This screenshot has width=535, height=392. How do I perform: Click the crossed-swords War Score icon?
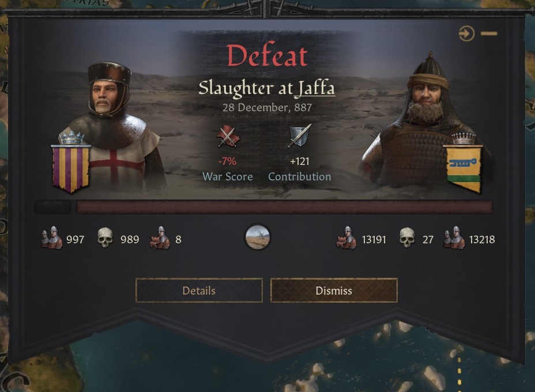click(228, 137)
